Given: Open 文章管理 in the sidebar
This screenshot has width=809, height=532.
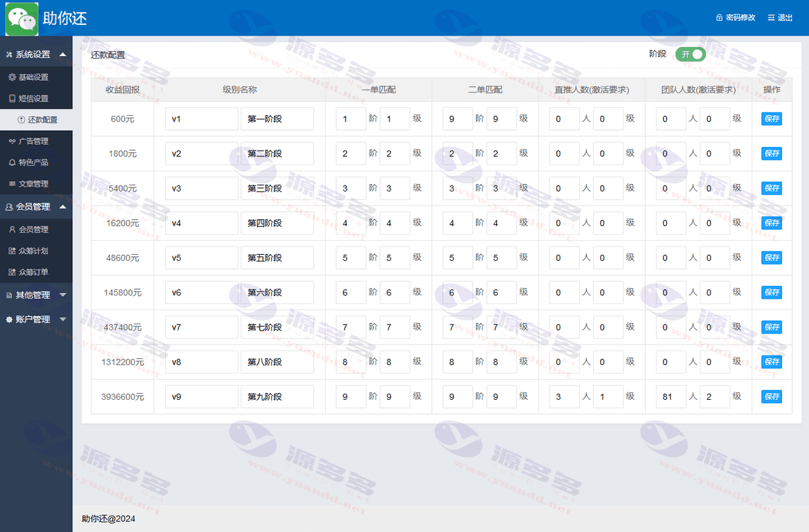Looking at the screenshot, I should click(x=36, y=183).
